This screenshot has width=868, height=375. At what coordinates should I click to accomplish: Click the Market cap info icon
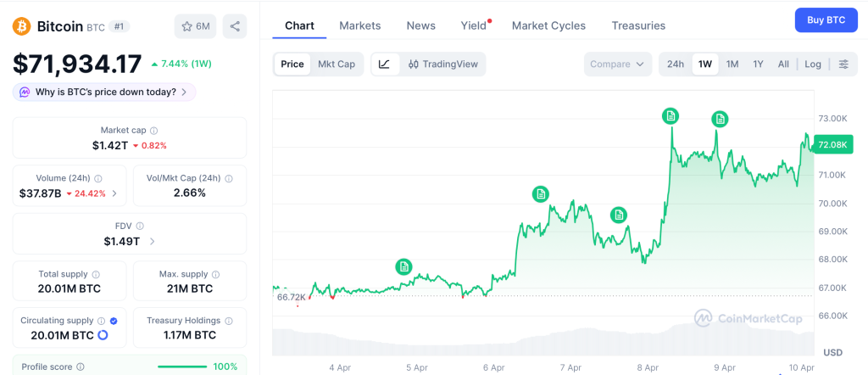pos(153,131)
